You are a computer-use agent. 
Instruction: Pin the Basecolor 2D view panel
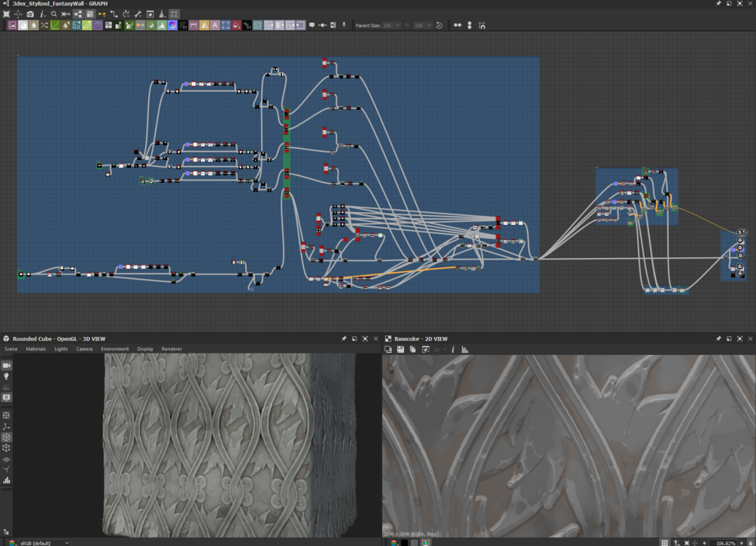[718, 339]
